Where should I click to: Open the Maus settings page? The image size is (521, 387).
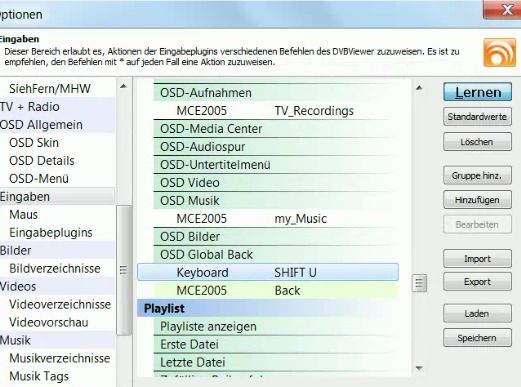23,215
